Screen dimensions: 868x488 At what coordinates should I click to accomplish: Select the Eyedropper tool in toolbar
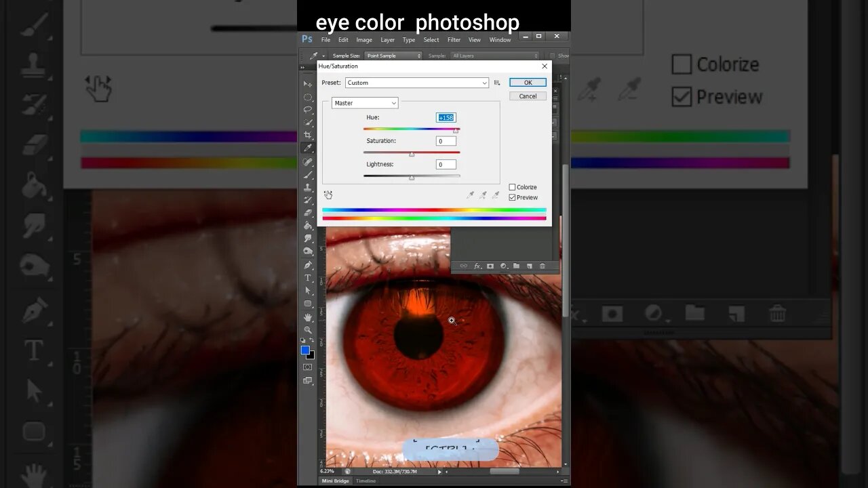[x=308, y=148]
